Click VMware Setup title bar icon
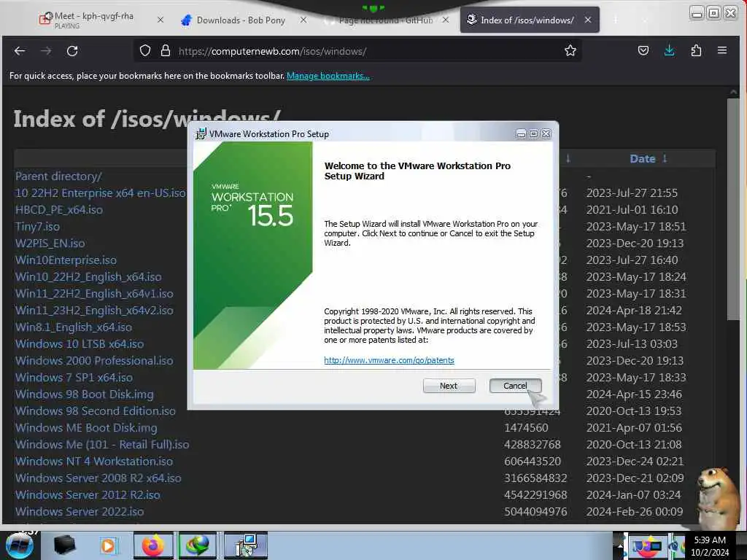This screenshot has height=560, width=747. pos(201,134)
